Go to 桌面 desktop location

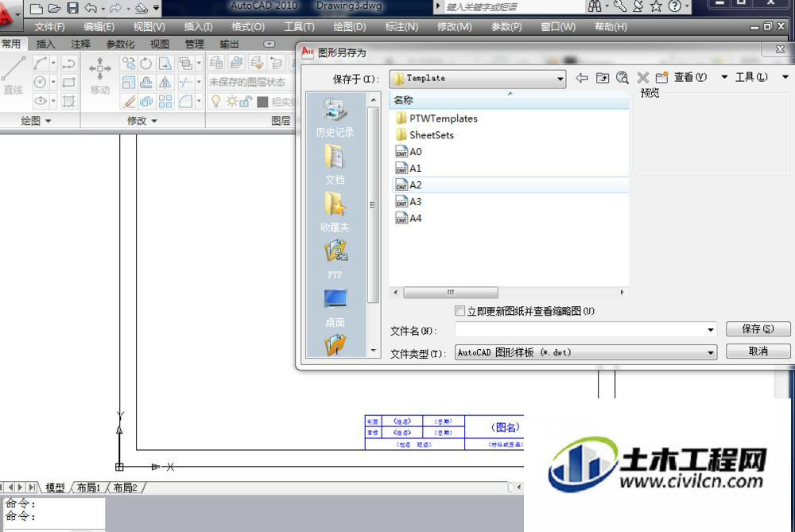point(335,309)
